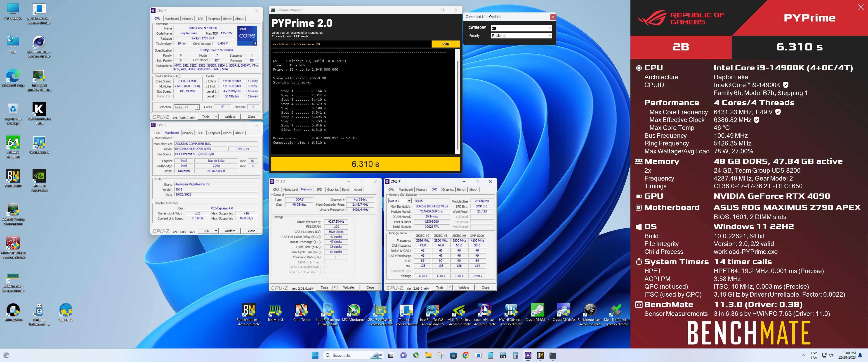868x362 pixels.
Task: Select the MemTweakIt.exe desktop shortcut
Action: [13, 248]
